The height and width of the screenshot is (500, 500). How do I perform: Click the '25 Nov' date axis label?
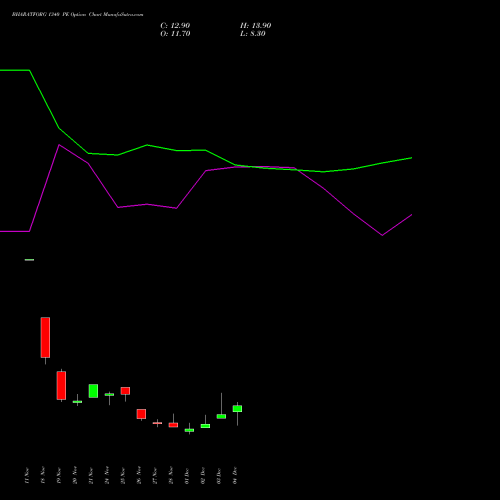tap(123, 475)
